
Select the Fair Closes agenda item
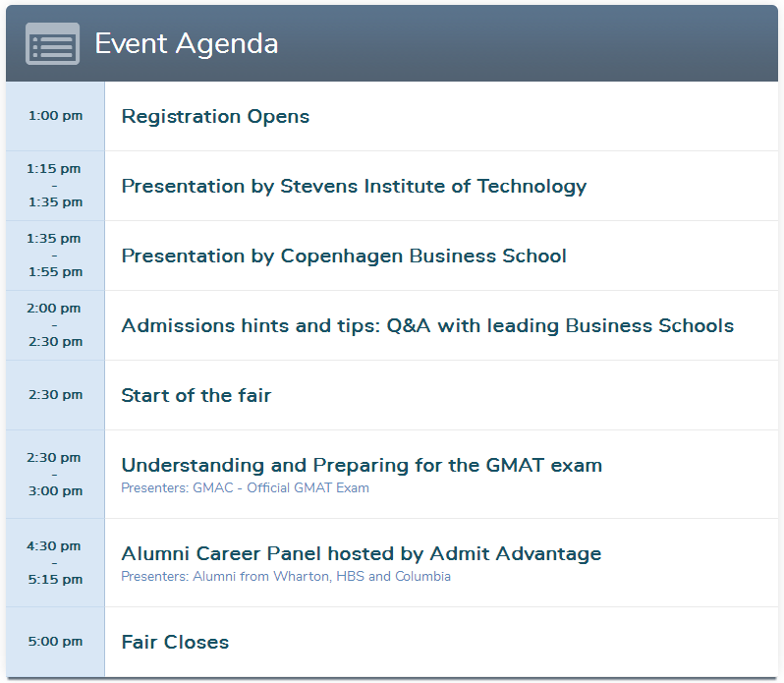(x=175, y=642)
